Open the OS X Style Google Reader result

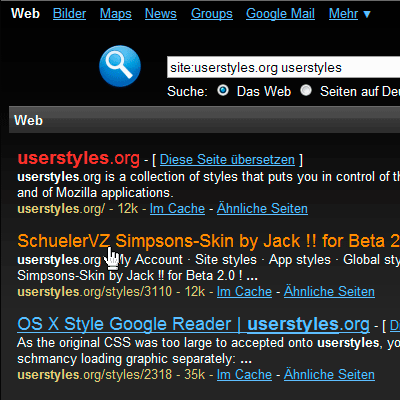point(193,324)
